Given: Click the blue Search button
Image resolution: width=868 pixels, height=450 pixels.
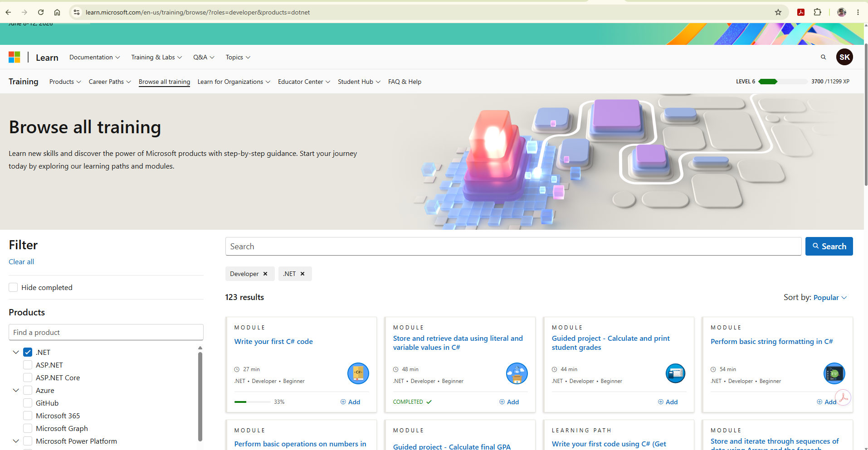Looking at the screenshot, I should pos(829,246).
